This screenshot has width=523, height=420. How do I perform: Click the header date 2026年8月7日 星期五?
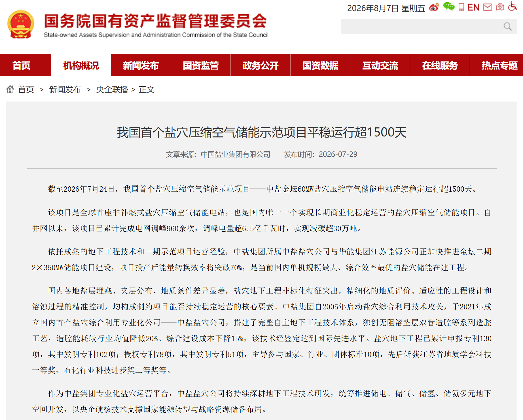[x=386, y=8]
